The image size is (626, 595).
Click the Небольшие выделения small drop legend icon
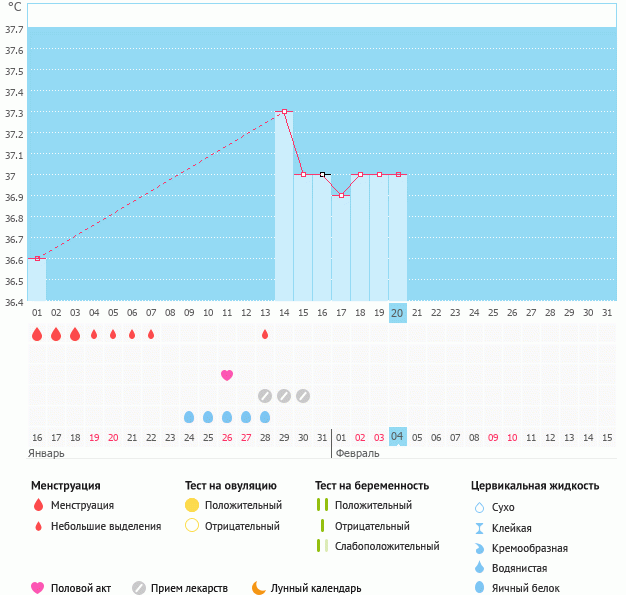38,526
